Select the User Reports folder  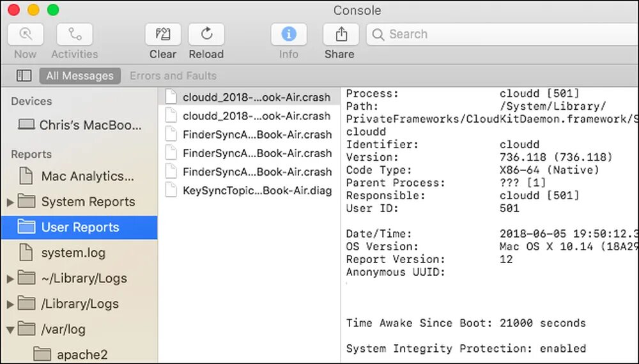(79, 227)
